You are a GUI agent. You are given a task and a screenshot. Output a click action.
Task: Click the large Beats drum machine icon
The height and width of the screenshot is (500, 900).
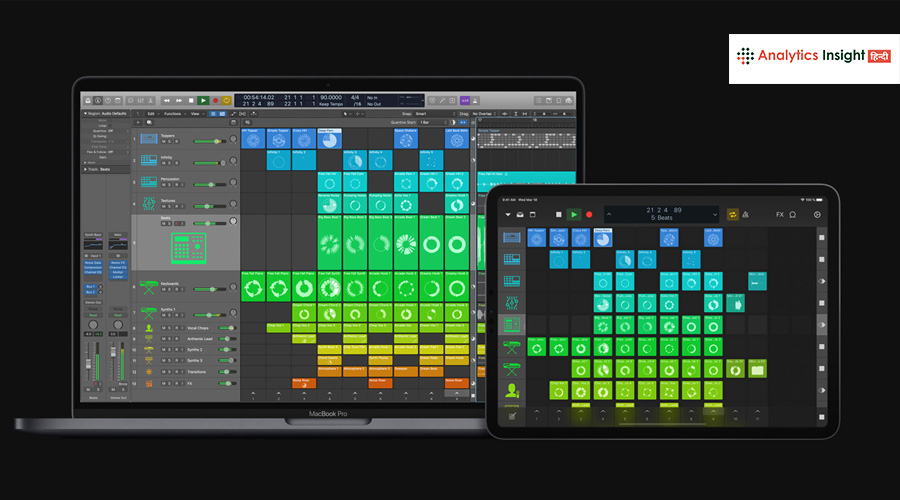(188, 247)
